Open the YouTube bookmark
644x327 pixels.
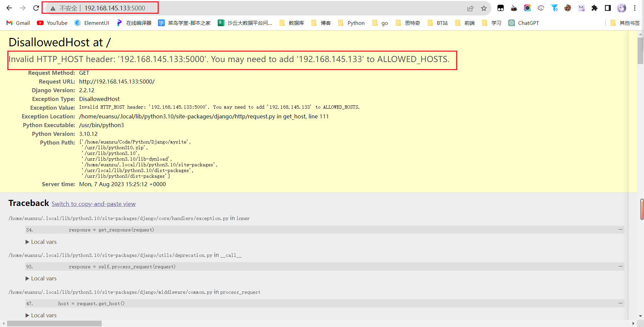(x=52, y=23)
